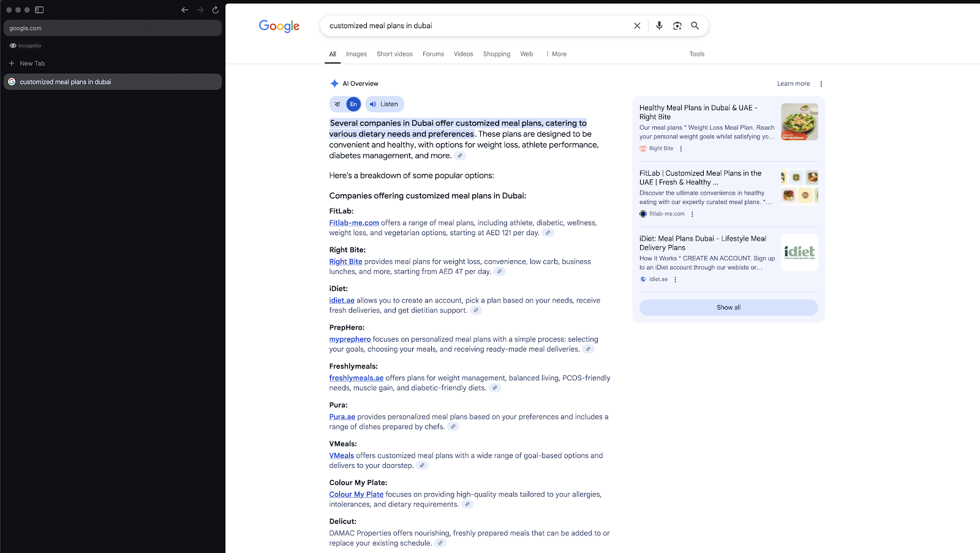Open Pura.ae link
Image resolution: width=980 pixels, height=553 pixels.
pyautogui.click(x=342, y=417)
